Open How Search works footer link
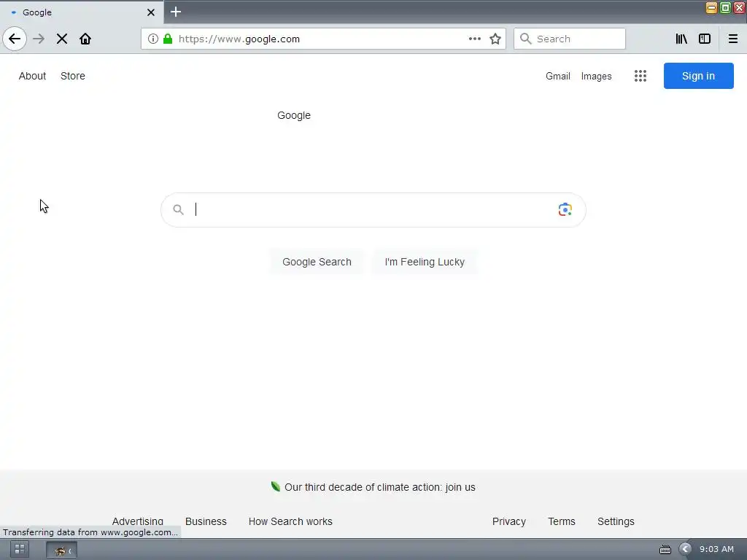The width and height of the screenshot is (747, 560). [x=290, y=521]
